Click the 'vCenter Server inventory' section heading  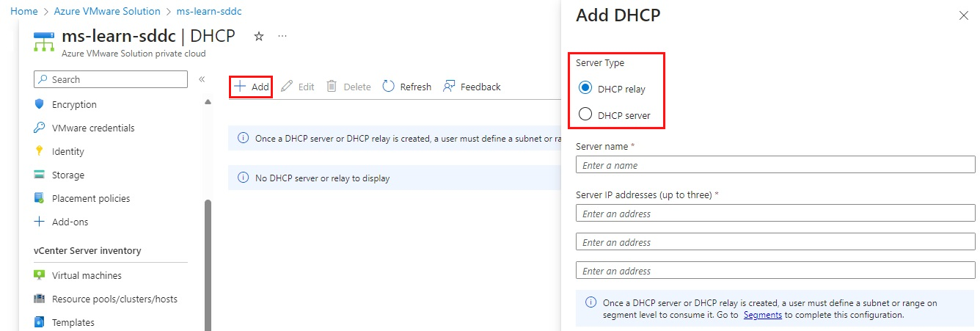[87, 250]
